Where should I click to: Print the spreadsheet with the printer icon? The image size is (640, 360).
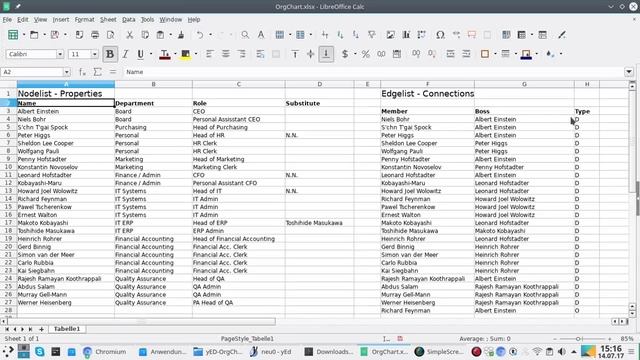click(x=95, y=35)
